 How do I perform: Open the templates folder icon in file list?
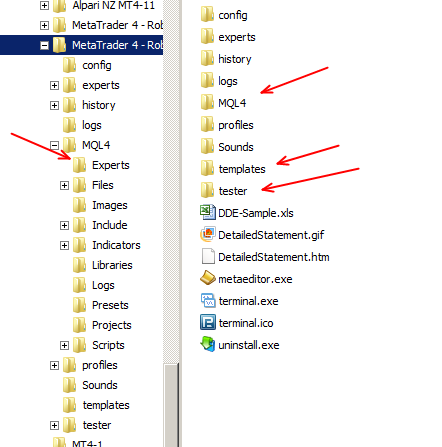(207, 168)
